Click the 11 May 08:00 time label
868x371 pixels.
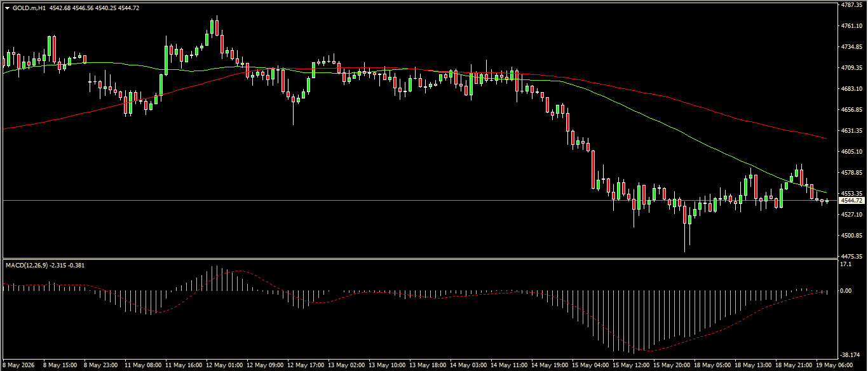143,366
